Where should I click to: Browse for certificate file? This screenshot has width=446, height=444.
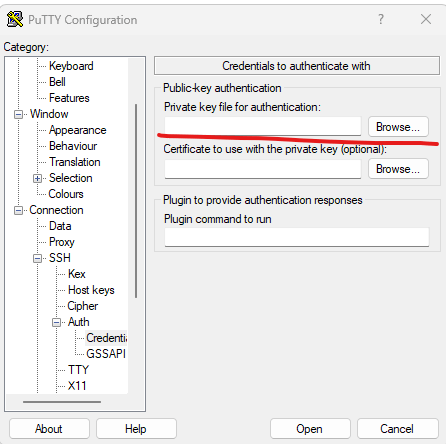[x=398, y=169]
